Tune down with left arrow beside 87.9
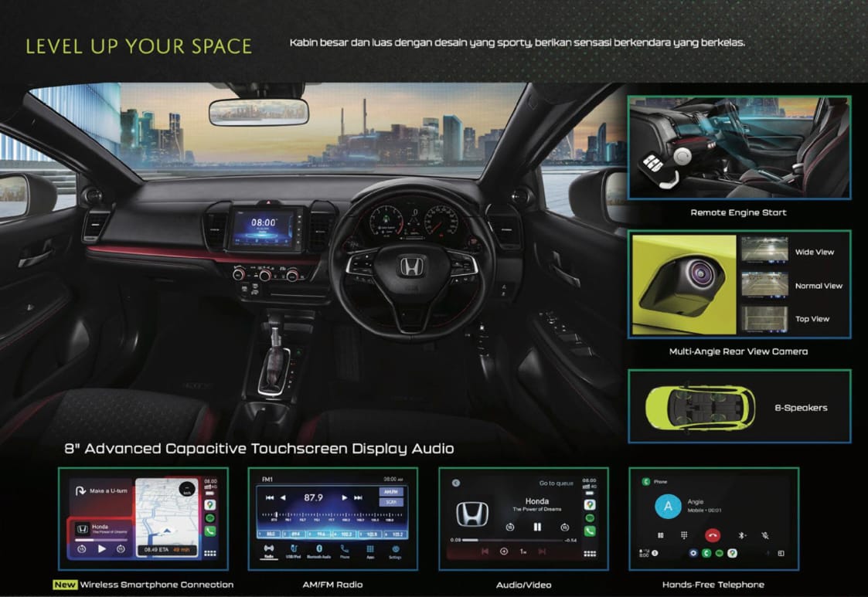 pyautogui.click(x=283, y=498)
